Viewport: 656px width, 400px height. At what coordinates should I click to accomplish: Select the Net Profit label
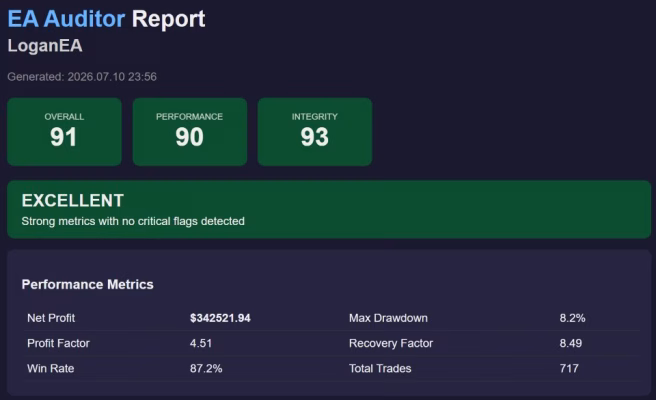point(51,318)
